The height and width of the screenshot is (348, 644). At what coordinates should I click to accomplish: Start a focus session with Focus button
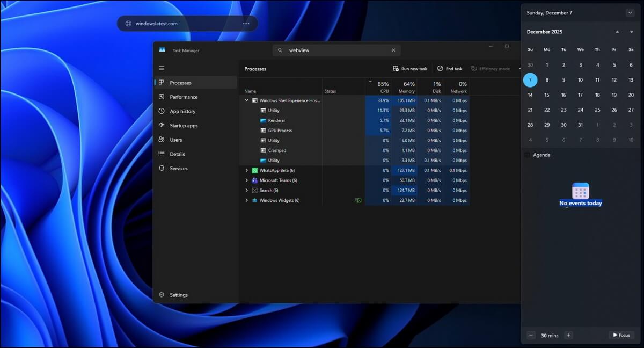[x=621, y=335]
